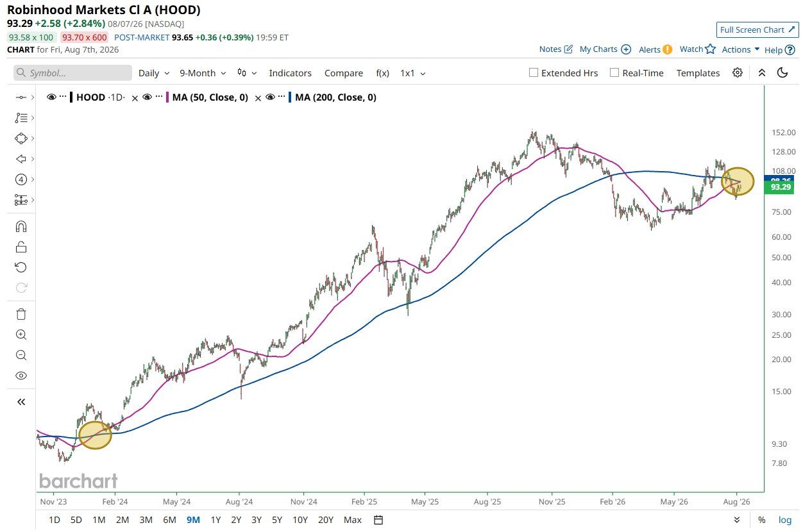
Task: Open the My Charts link
Action: [605, 49]
